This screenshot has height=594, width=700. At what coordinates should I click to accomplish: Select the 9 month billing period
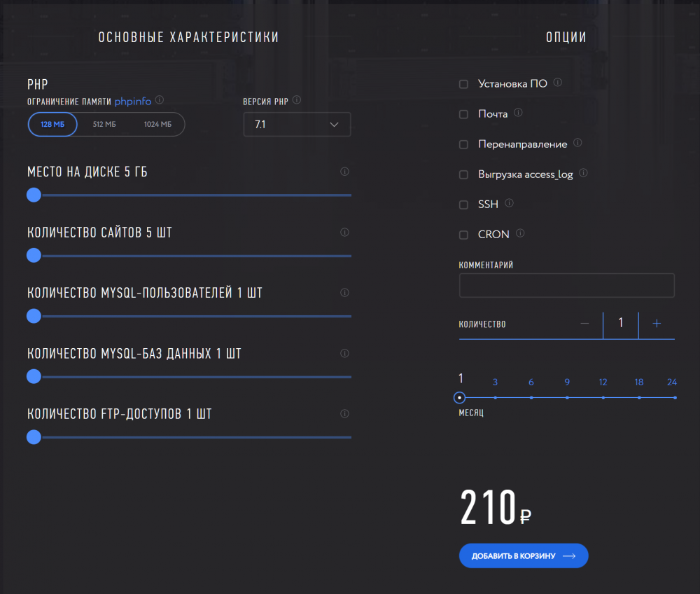567,382
